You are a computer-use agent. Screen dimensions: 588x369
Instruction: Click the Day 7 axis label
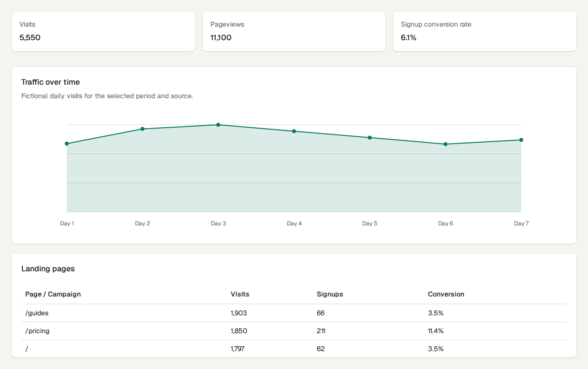521,223
